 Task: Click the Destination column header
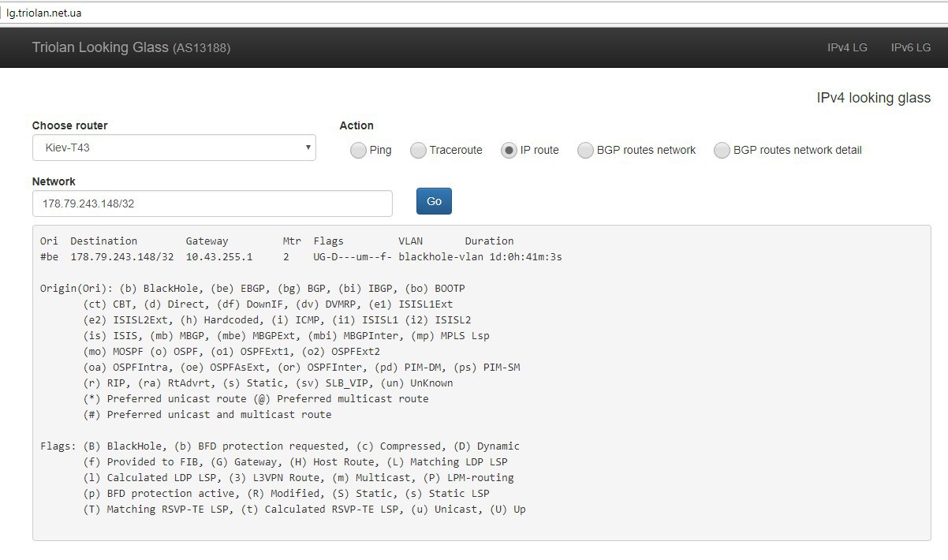(103, 241)
